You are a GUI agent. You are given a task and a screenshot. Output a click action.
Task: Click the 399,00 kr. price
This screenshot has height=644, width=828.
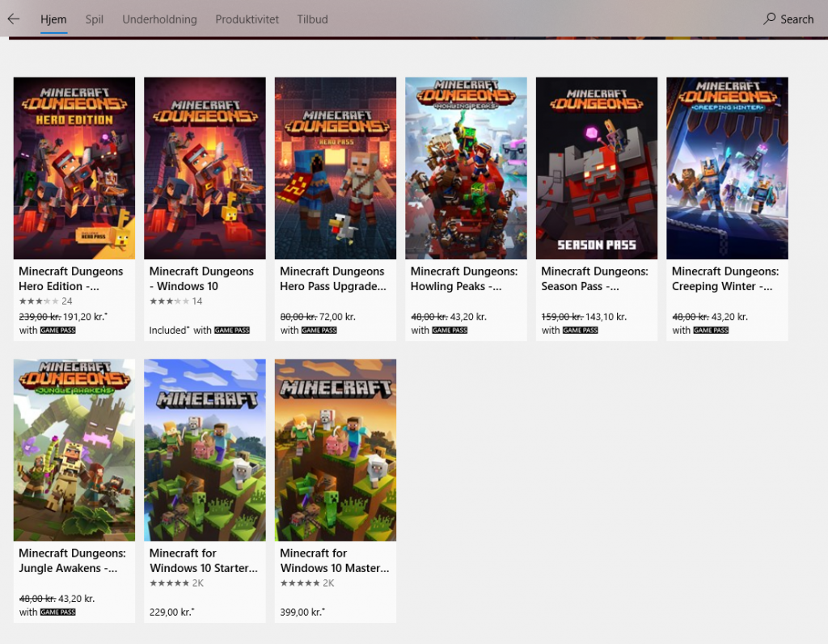tap(302, 612)
